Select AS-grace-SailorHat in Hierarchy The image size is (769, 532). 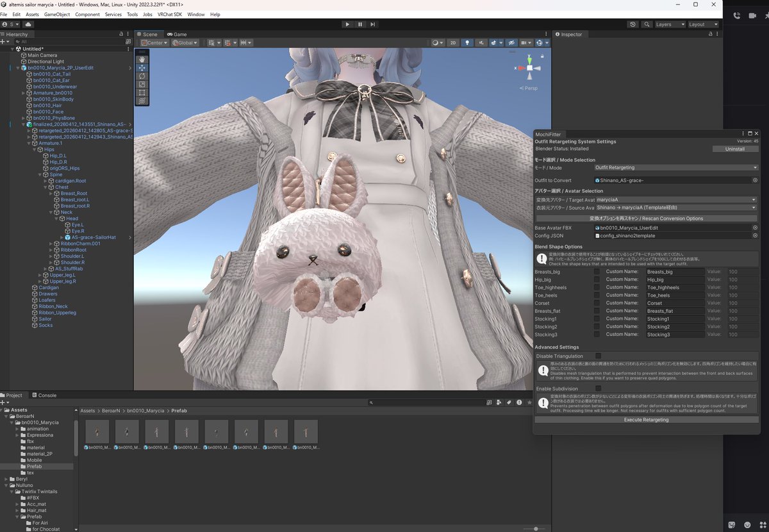(x=94, y=237)
